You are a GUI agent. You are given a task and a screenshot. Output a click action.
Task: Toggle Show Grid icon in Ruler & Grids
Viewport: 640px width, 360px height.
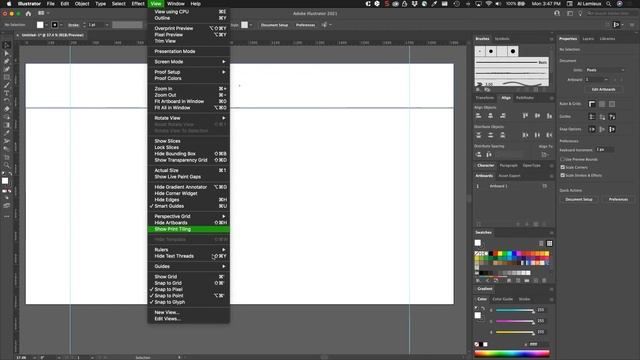(602, 104)
